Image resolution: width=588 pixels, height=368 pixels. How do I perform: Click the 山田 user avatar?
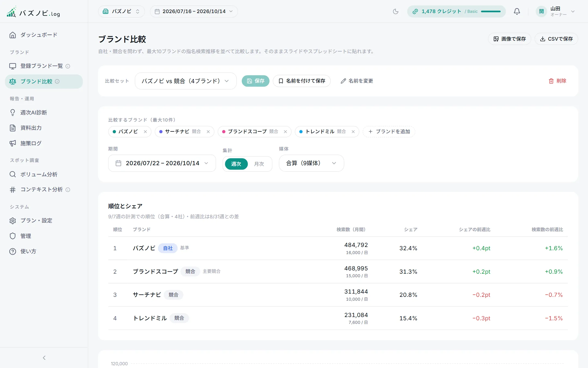click(541, 11)
